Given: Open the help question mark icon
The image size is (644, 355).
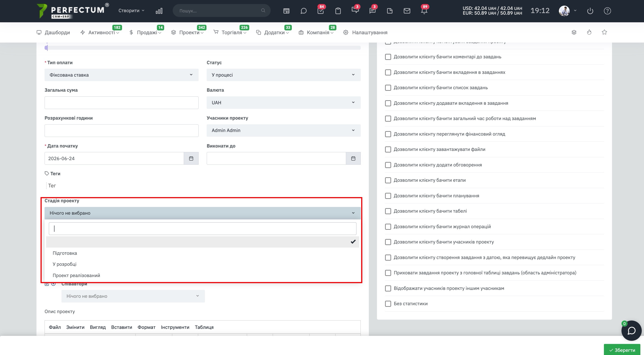Looking at the screenshot, I should point(607,11).
